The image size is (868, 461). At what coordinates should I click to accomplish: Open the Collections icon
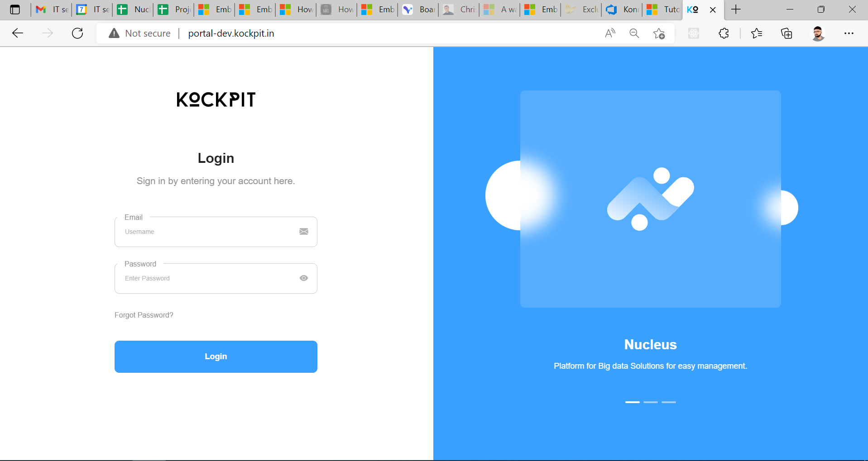click(x=786, y=33)
